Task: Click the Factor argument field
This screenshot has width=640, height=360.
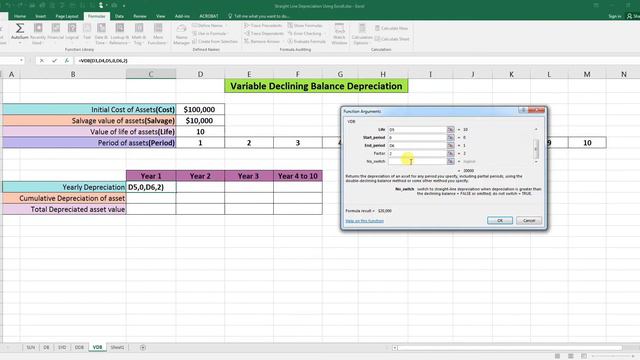Action: [x=417, y=153]
